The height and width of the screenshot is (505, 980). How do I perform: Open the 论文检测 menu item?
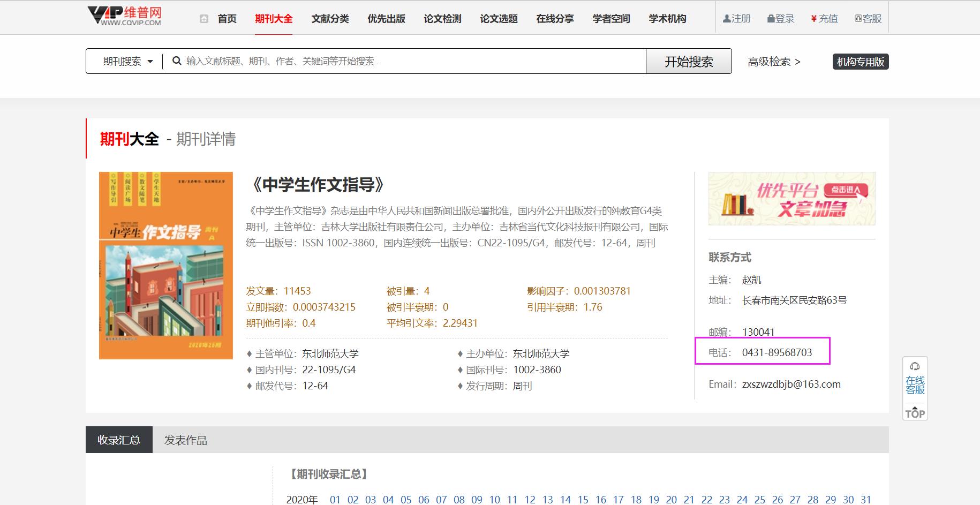click(442, 18)
